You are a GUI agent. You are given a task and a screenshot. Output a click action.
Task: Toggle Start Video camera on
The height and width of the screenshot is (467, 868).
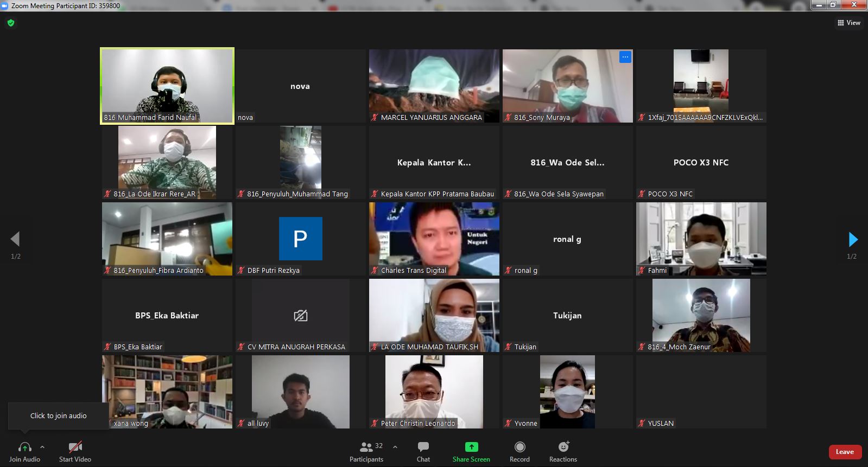click(x=75, y=447)
